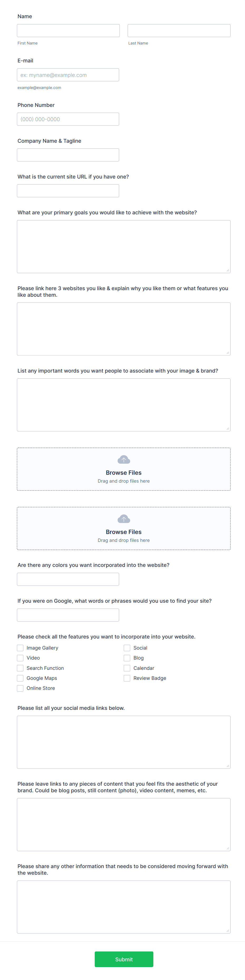Enable the Social feature option
Screen dimensions: 245x980
point(127,647)
